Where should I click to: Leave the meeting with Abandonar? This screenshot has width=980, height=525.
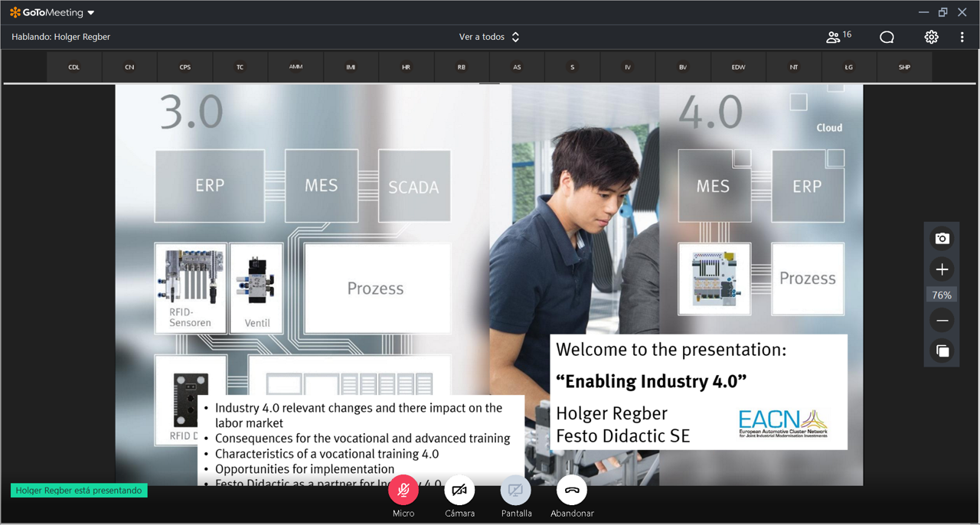pyautogui.click(x=572, y=491)
